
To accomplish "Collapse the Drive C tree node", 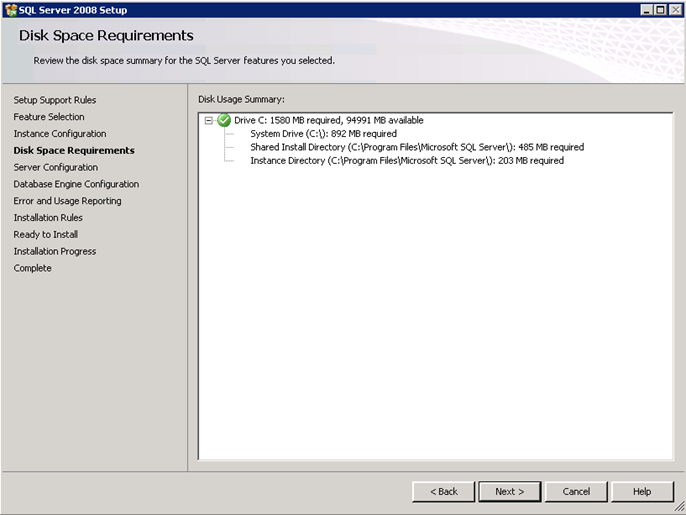I will [209, 120].
